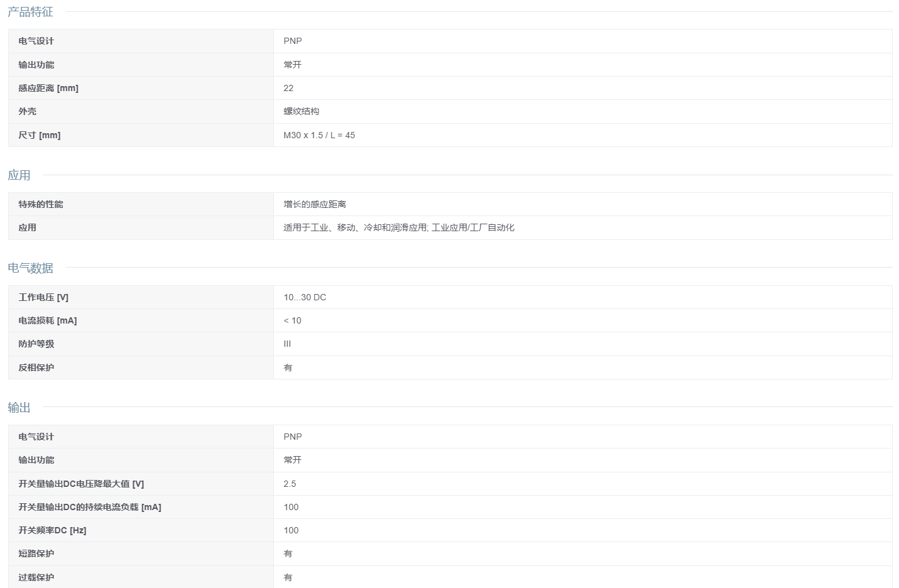Click 有 value in 反相保护 row
This screenshot has height=588, width=899.
pos(288,367)
